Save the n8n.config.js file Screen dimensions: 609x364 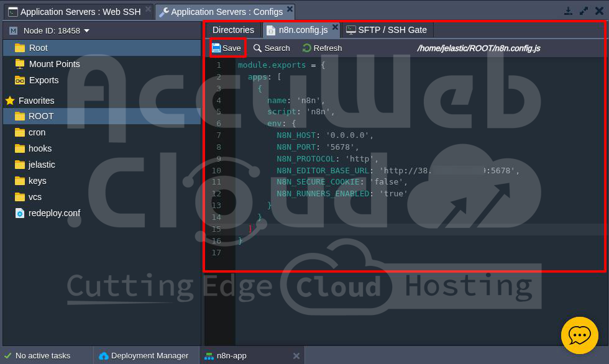click(227, 48)
